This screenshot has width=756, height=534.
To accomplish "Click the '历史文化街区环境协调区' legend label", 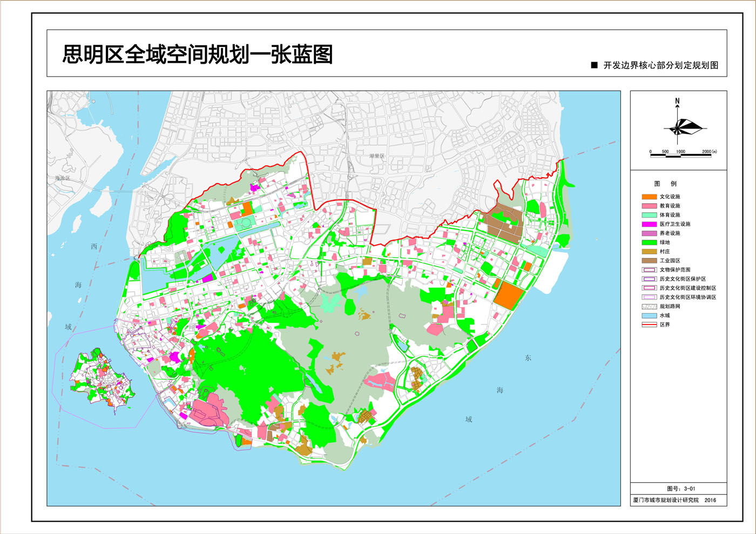I will (x=688, y=298).
